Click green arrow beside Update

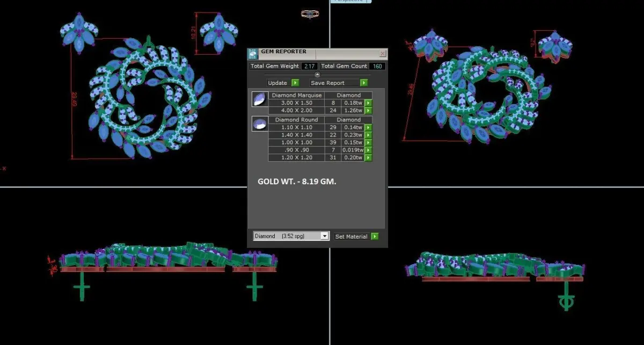tap(295, 83)
